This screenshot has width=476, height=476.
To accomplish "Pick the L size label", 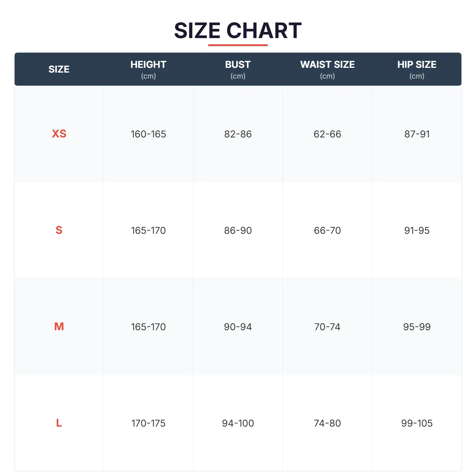I will click(59, 423).
